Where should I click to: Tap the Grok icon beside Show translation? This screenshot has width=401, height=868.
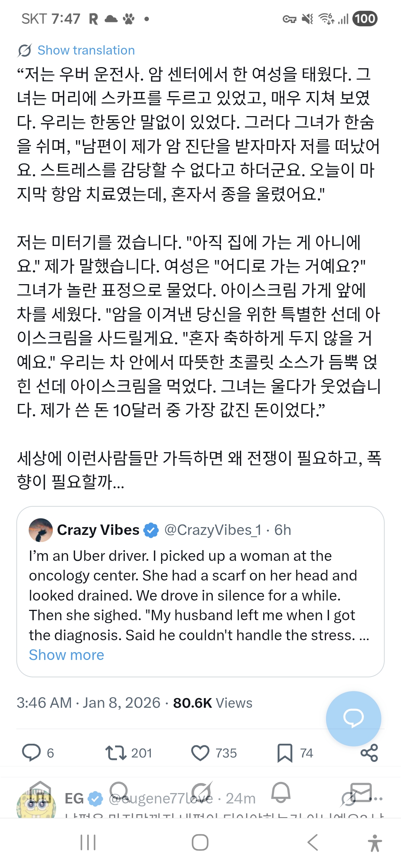click(x=25, y=50)
